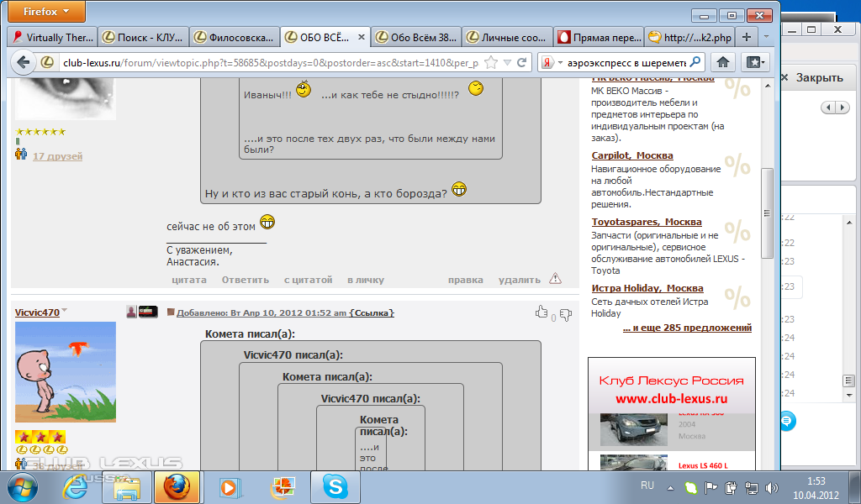
Task: Switch to the Virtually Ther... tab
Action: pyautogui.click(x=53, y=37)
